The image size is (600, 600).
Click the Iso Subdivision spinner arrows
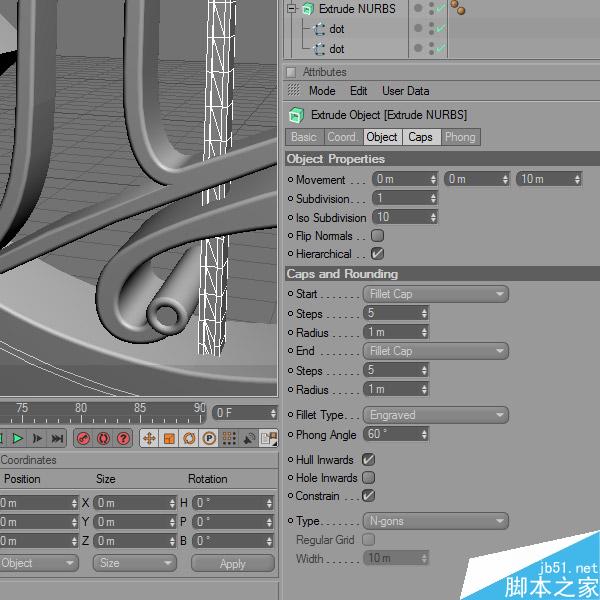(433, 217)
